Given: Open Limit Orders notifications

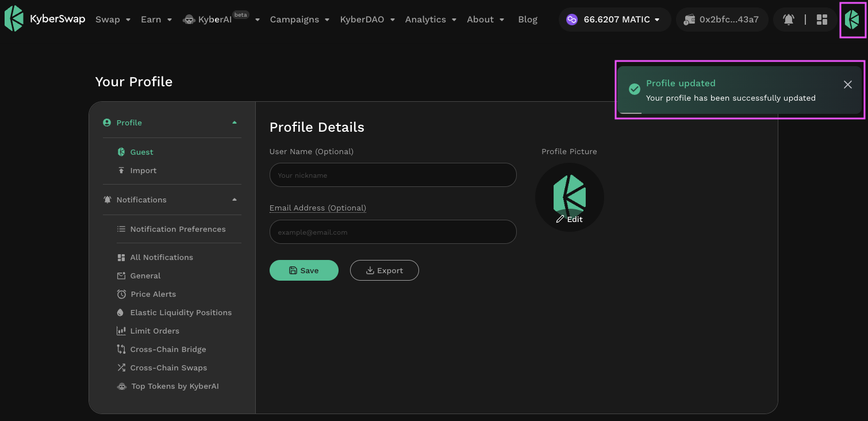Looking at the screenshot, I should (x=155, y=331).
